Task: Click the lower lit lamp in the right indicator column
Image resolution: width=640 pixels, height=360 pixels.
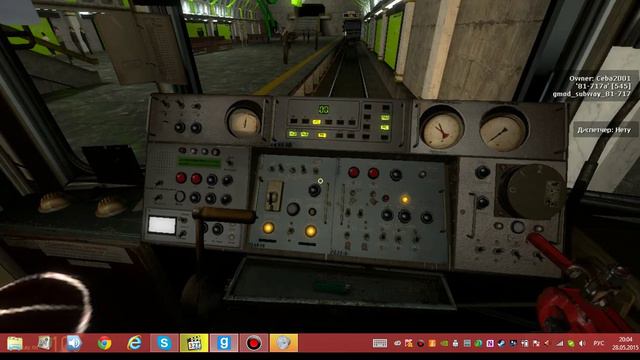Action: click(385, 128)
